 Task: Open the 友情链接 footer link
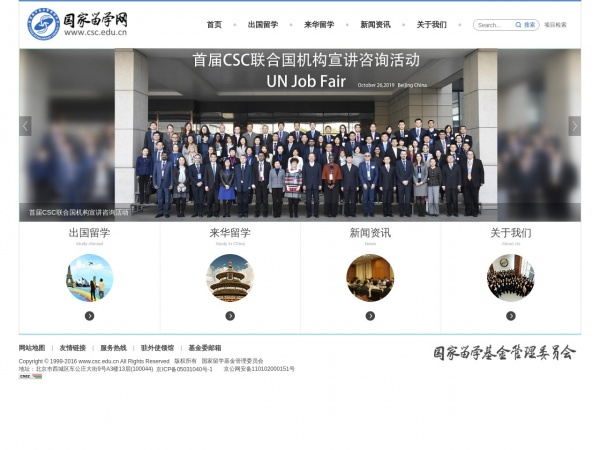click(73, 348)
